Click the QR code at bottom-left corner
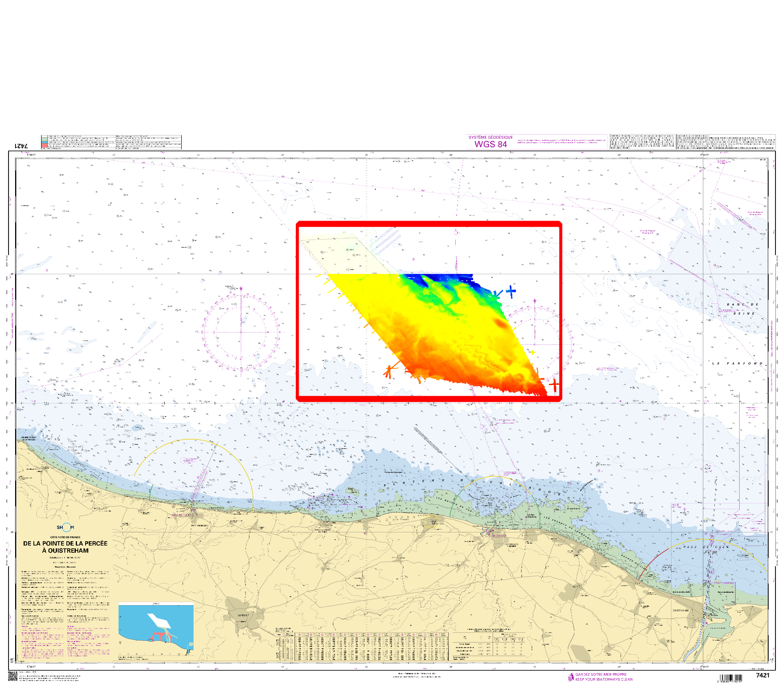Viewport: 784px width, 690px height. pyautogui.click(x=13, y=676)
